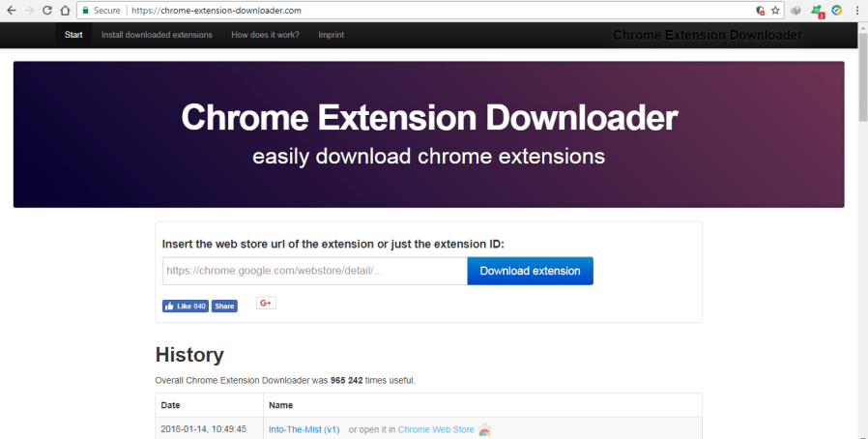The image size is (868, 439).
Task: Click the gray extension icon beside the star
Action: coord(796,10)
